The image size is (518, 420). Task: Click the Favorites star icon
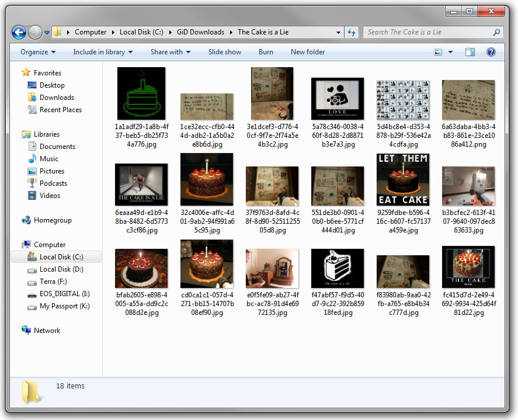click(x=26, y=72)
